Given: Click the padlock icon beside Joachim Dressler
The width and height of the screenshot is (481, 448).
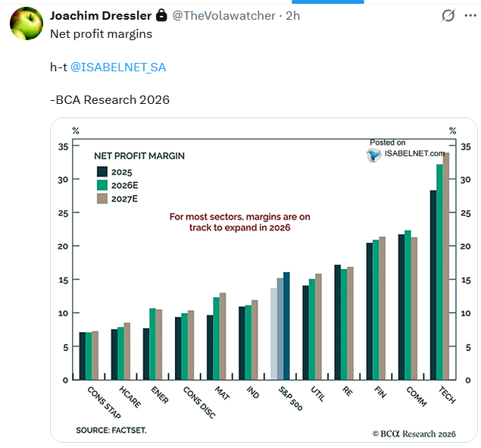Looking at the screenshot, I should coord(161,15).
